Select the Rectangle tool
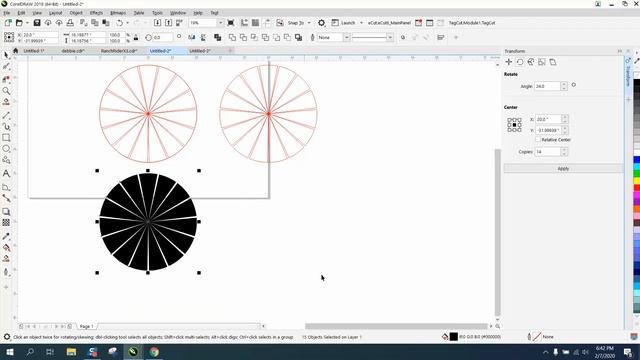 point(6,138)
